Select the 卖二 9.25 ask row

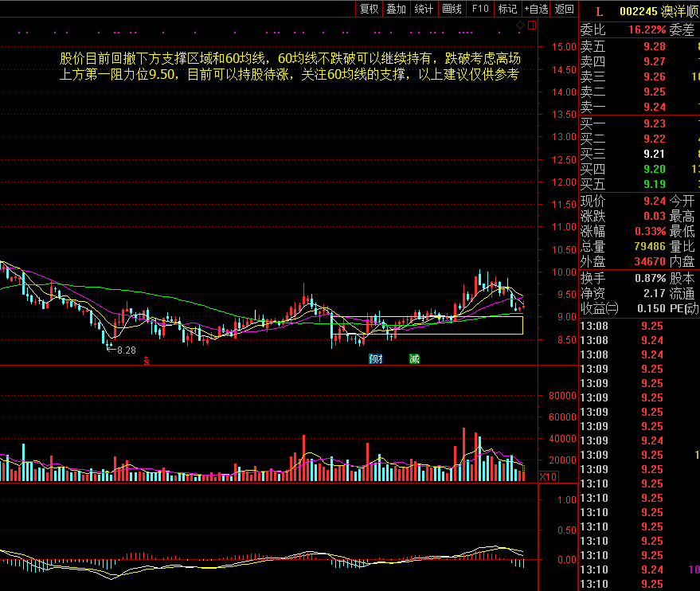coord(639,92)
